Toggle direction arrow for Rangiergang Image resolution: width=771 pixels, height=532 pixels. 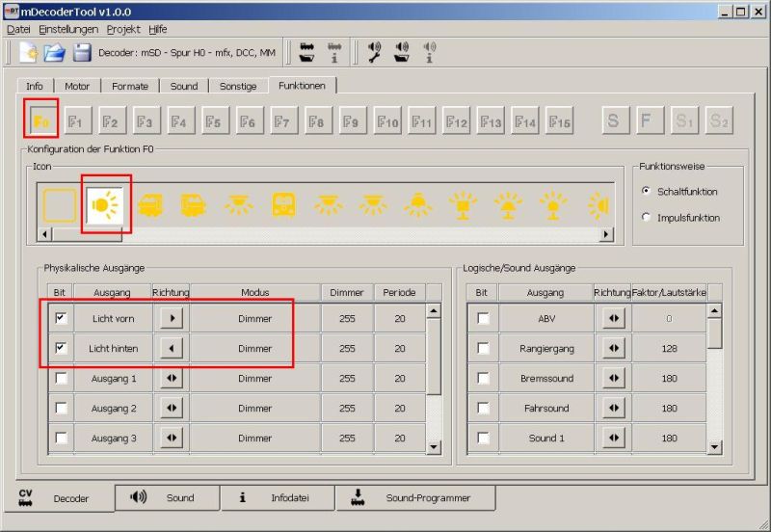(612, 348)
